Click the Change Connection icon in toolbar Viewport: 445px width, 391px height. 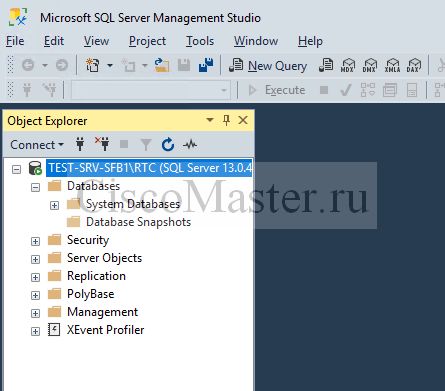[49, 90]
